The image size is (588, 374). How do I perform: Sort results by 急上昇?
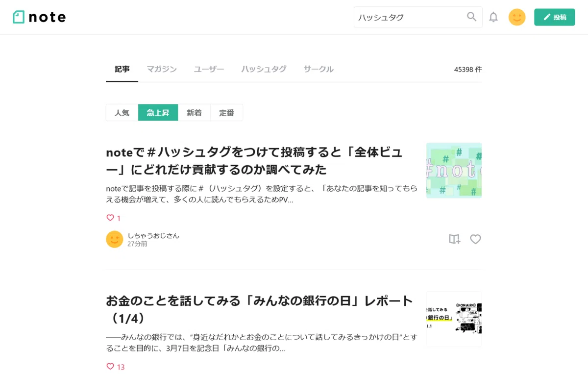coord(158,113)
